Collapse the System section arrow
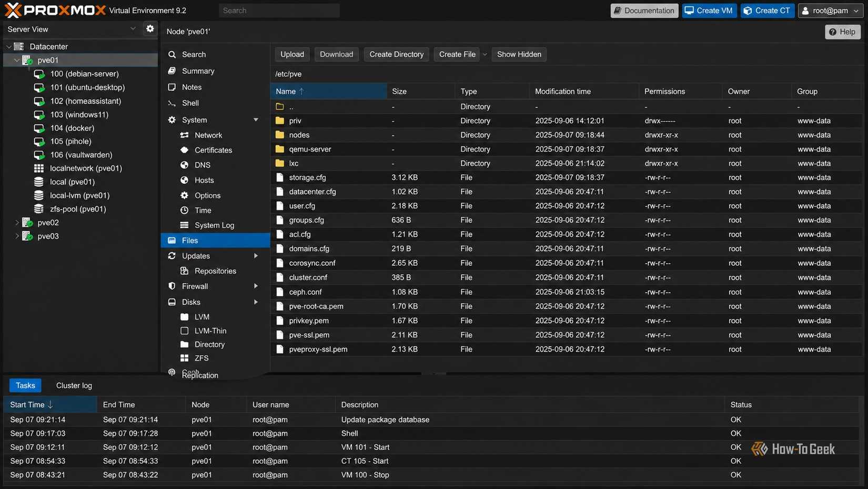868x489 pixels. click(256, 120)
